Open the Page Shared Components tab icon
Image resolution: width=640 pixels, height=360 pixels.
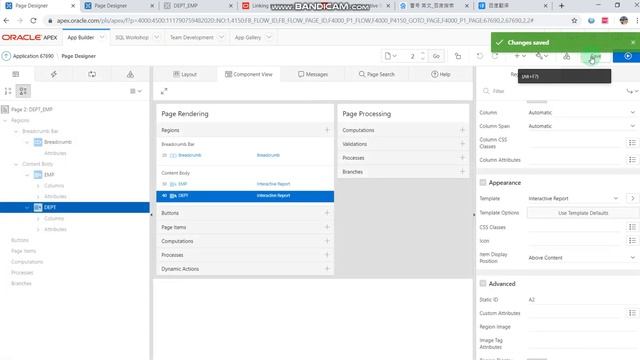point(130,74)
